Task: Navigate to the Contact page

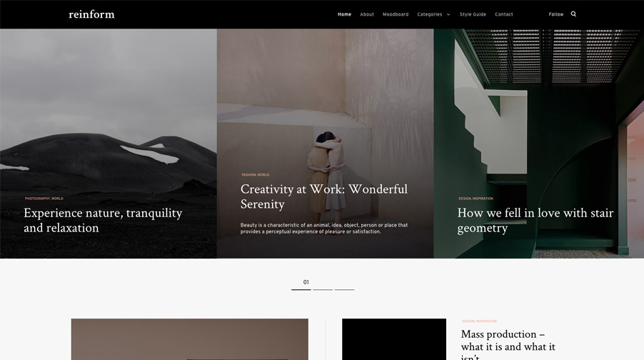Action: [x=503, y=14]
